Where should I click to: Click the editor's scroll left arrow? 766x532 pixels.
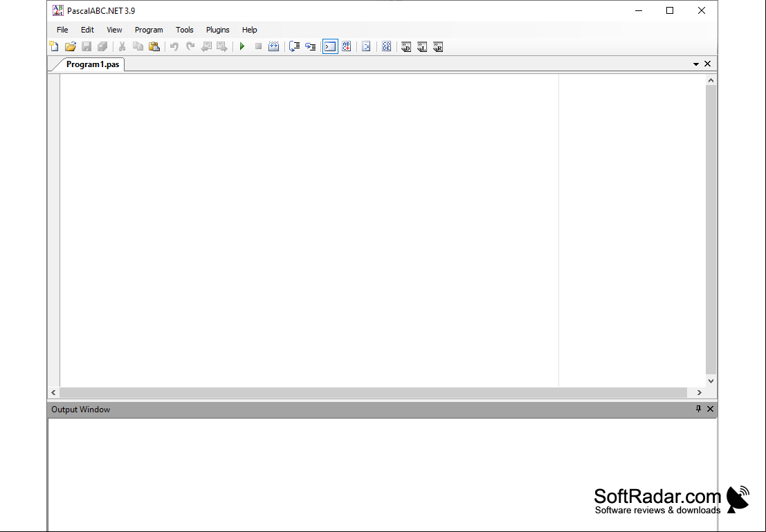point(54,392)
